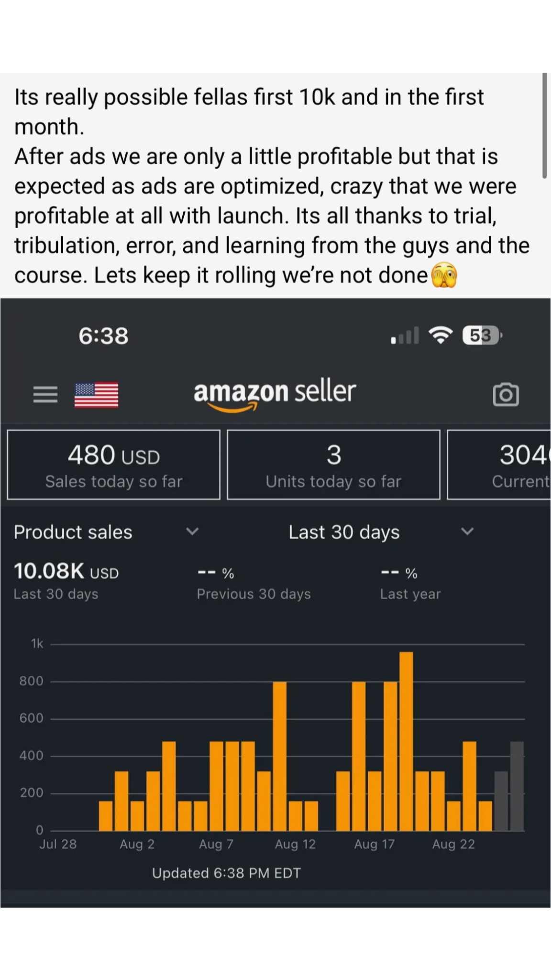Tap the 10.08K USD sales total

tap(66, 571)
